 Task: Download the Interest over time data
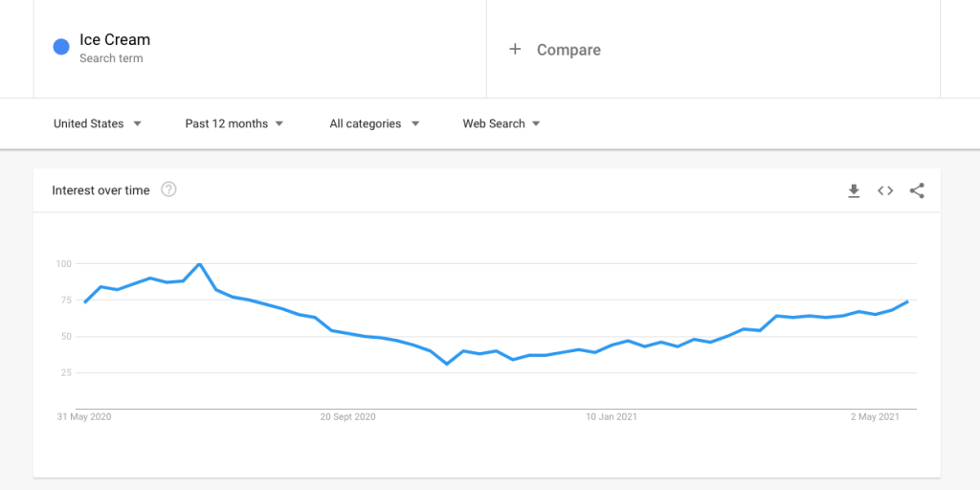(854, 190)
